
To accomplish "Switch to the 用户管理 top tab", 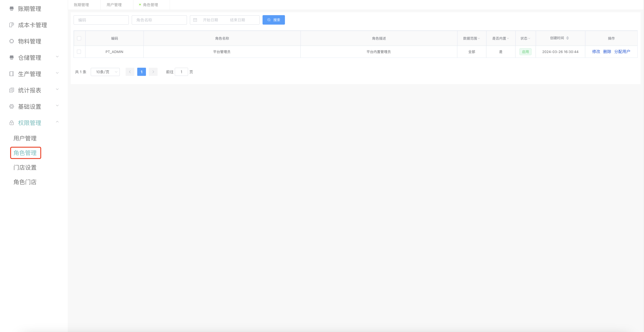I will point(114,5).
